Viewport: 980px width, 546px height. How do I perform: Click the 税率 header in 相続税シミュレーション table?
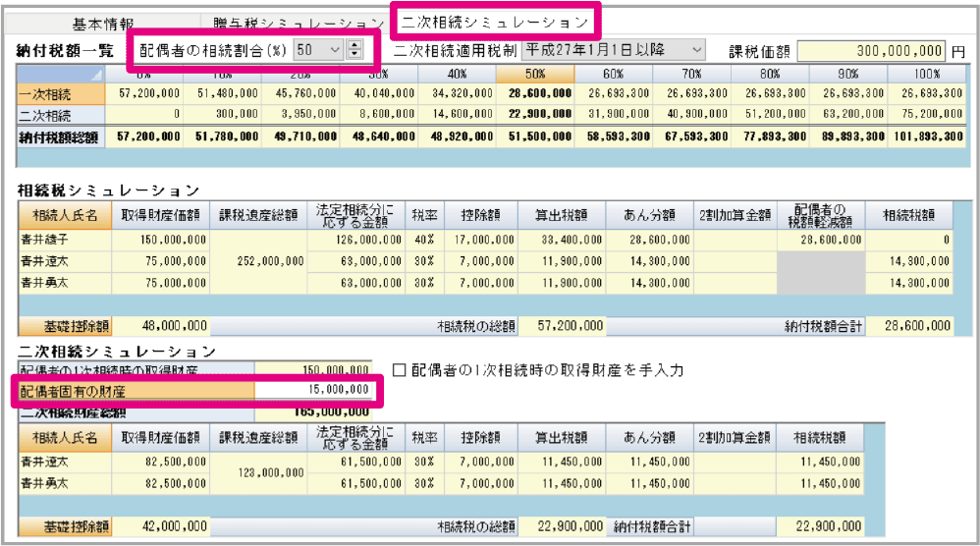(x=423, y=215)
